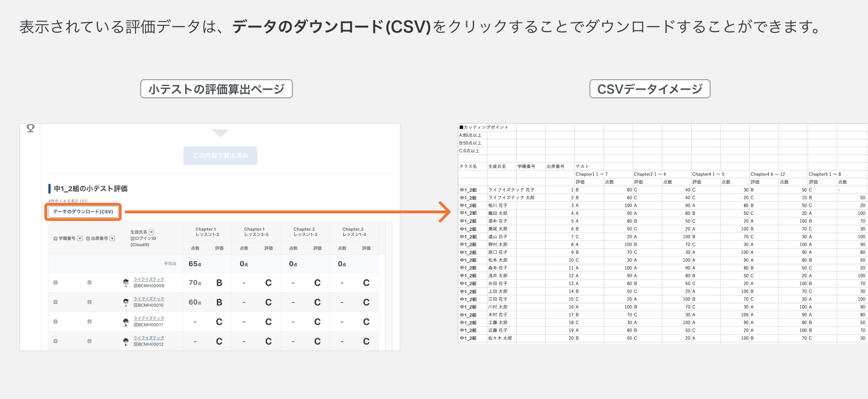
Task: Click the Chapter.2 レッスン1-4 column header
Action: click(x=354, y=232)
